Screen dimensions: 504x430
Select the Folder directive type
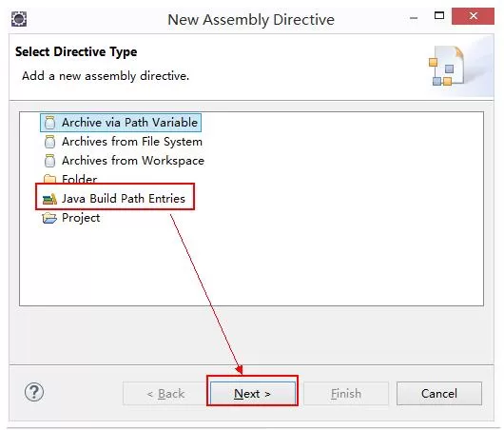click(x=70, y=179)
